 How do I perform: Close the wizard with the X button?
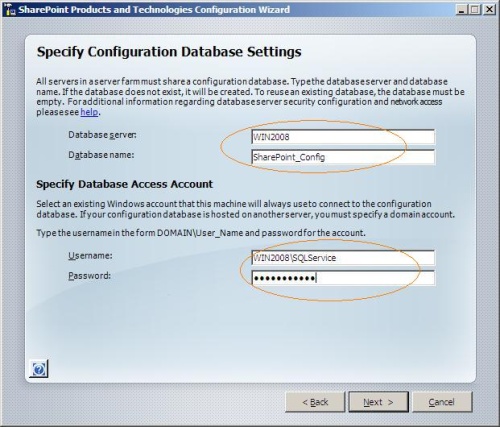(x=489, y=9)
